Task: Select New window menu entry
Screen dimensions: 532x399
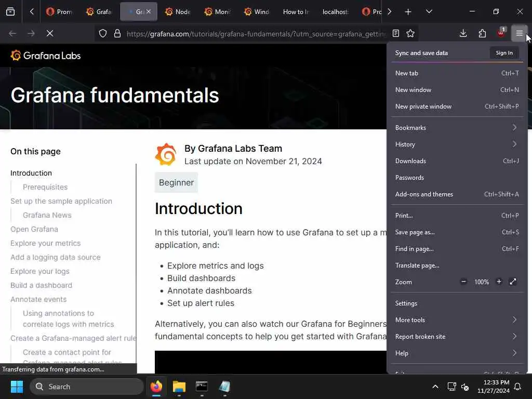Action: point(457,90)
